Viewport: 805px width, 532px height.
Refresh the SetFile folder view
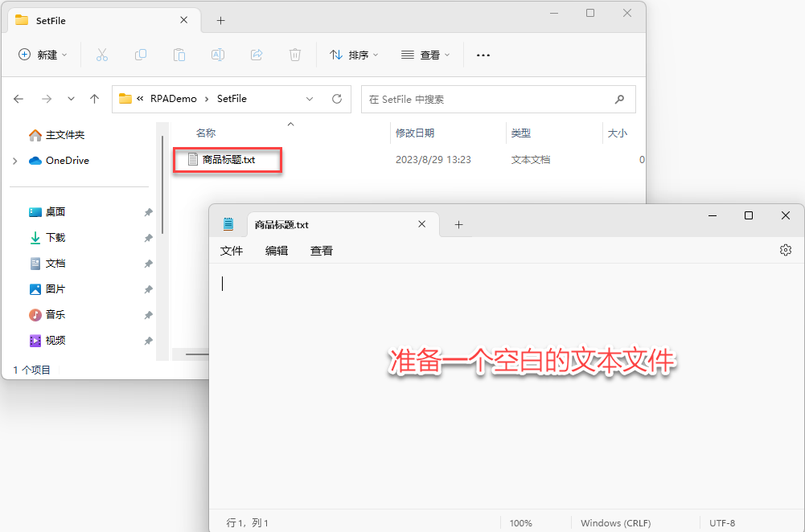point(337,99)
